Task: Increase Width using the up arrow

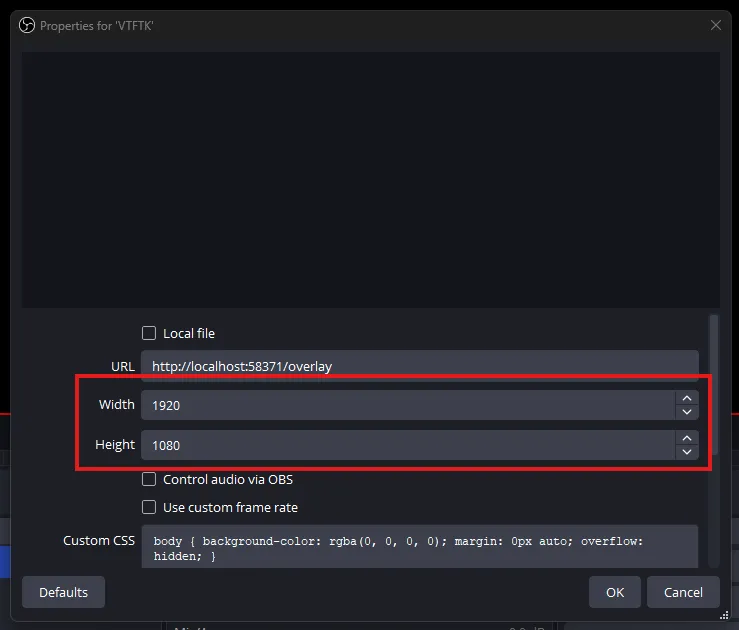Action: coord(686,398)
